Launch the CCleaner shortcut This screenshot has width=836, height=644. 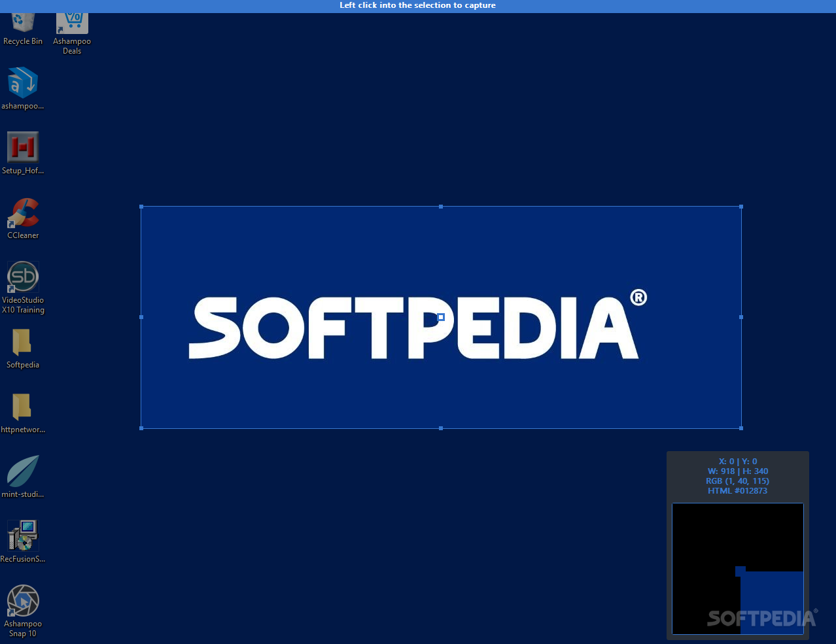[23, 218]
